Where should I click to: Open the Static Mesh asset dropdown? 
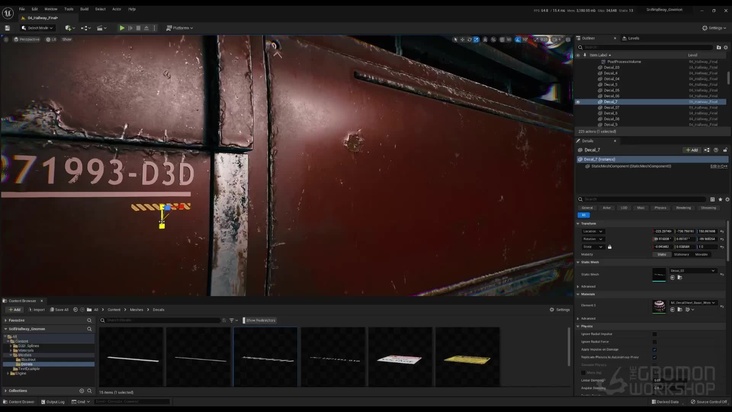pos(693,271)
